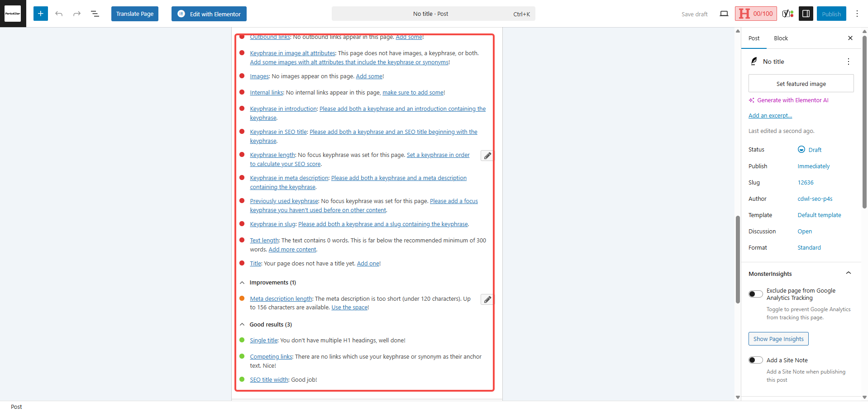Switch to the Block tab
Viewport: 868px width, 412px height.
(x=780, y=38)
